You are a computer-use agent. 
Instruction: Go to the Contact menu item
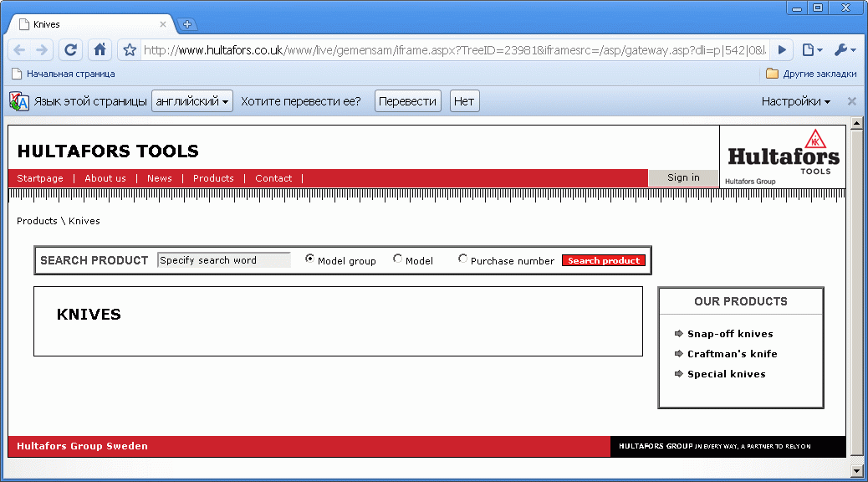[273, 178]
